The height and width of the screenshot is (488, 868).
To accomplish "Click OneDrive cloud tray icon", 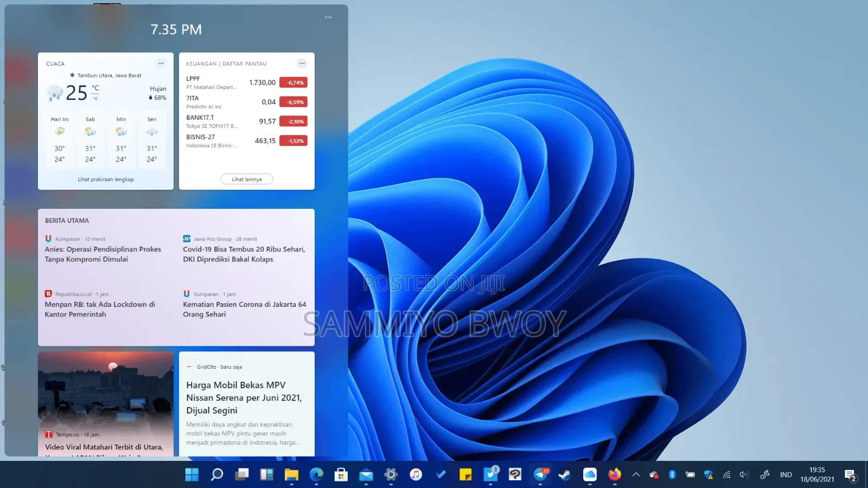I will (654, 475).
